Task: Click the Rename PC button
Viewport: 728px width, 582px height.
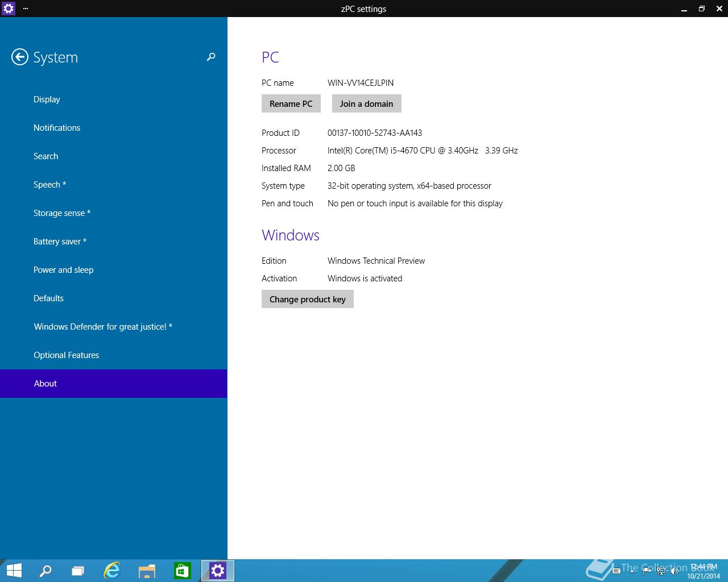Action: [x=291, y=104]
